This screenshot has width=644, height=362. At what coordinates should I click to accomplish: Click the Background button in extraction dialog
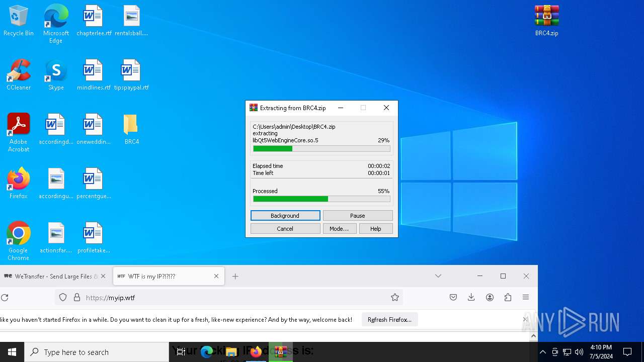[x=285, y=216]
